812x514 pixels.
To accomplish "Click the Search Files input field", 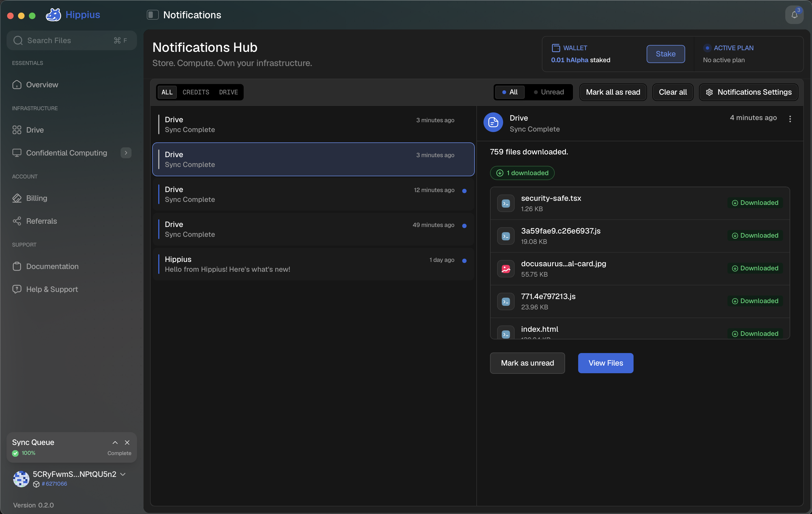I will pyautogui.click(x=71, y=40).
